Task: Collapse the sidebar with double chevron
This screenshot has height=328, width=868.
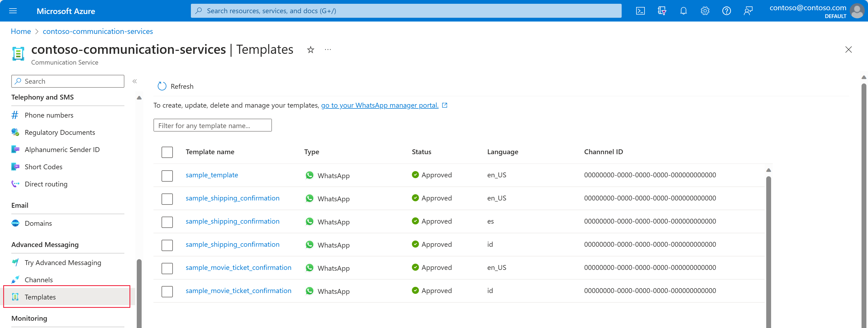Action: [134, 81]
